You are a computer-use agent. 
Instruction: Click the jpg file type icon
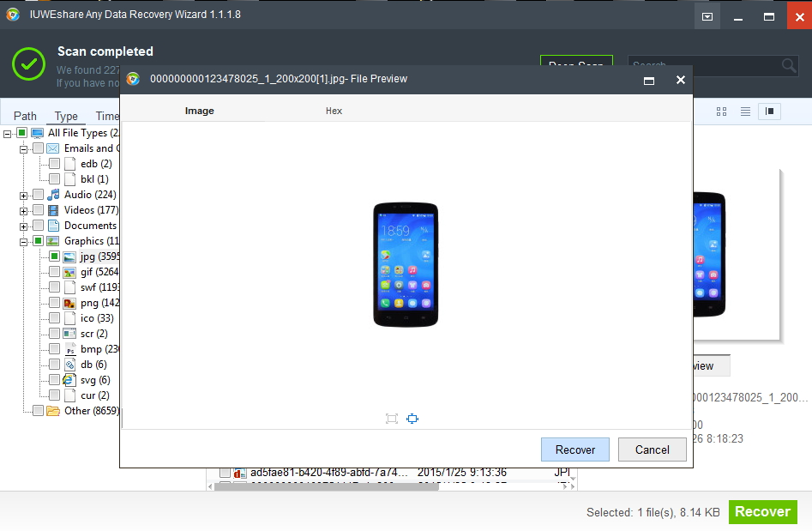point(69,257)
